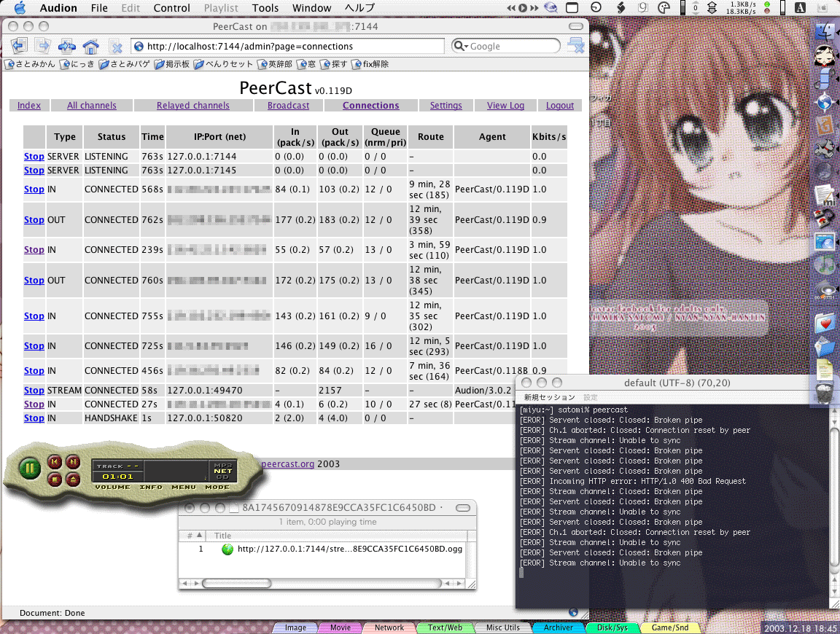Viewport: 840px width, 634px height.
Task: Click the peercast.org footer link
Action: pos(288,463)
